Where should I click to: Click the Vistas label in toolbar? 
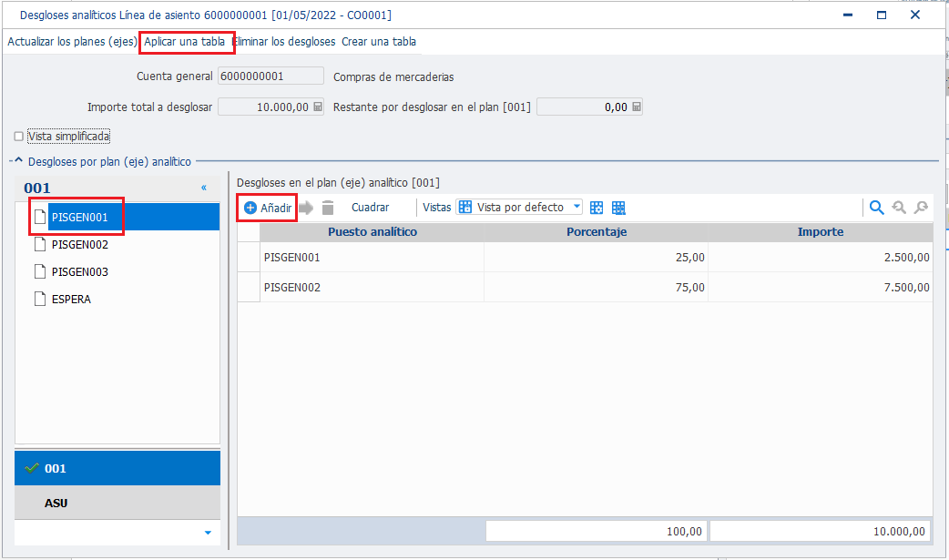tap(436, 208)
